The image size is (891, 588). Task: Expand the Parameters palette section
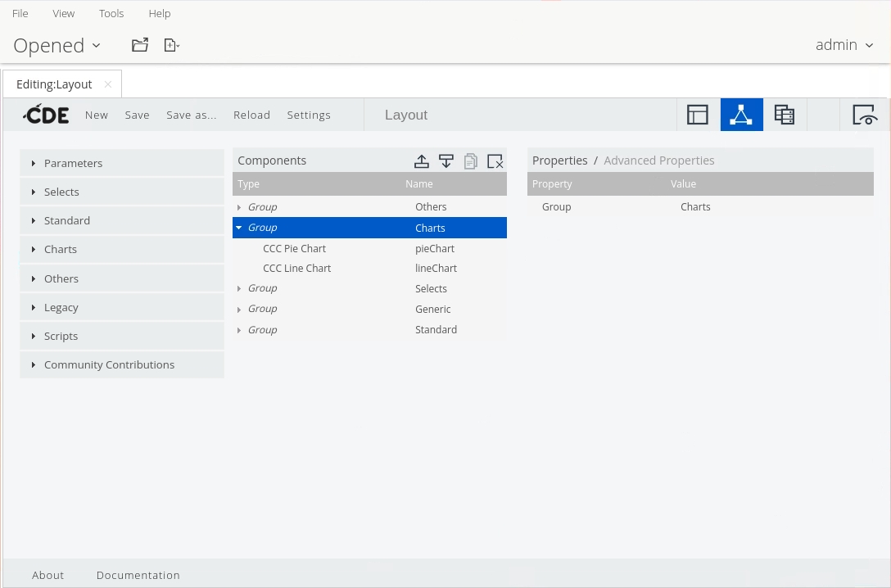point(73,163)
